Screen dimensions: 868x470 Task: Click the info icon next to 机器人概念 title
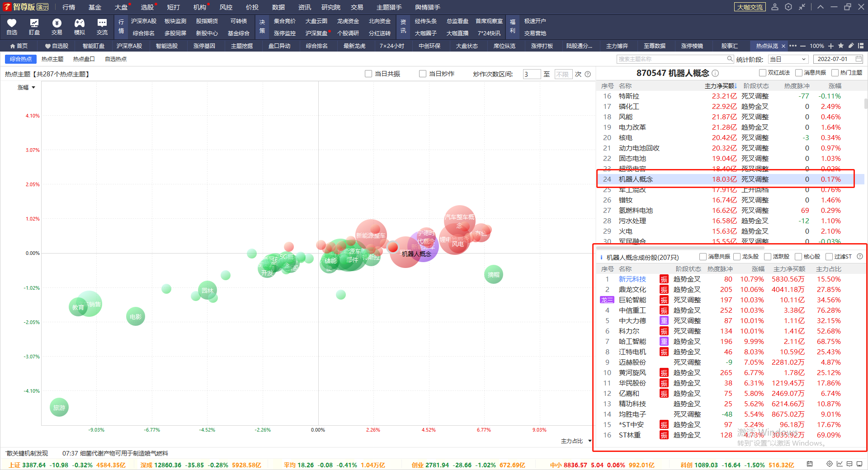tap(715, 73)
